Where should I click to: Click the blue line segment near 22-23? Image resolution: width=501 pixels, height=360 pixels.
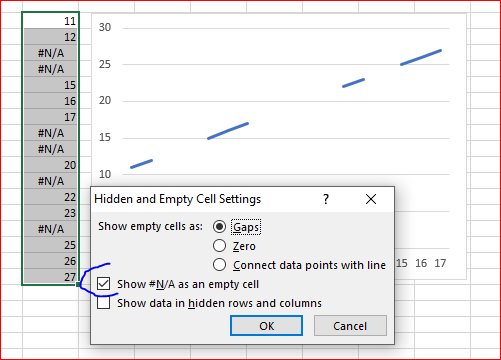(353, 83)
